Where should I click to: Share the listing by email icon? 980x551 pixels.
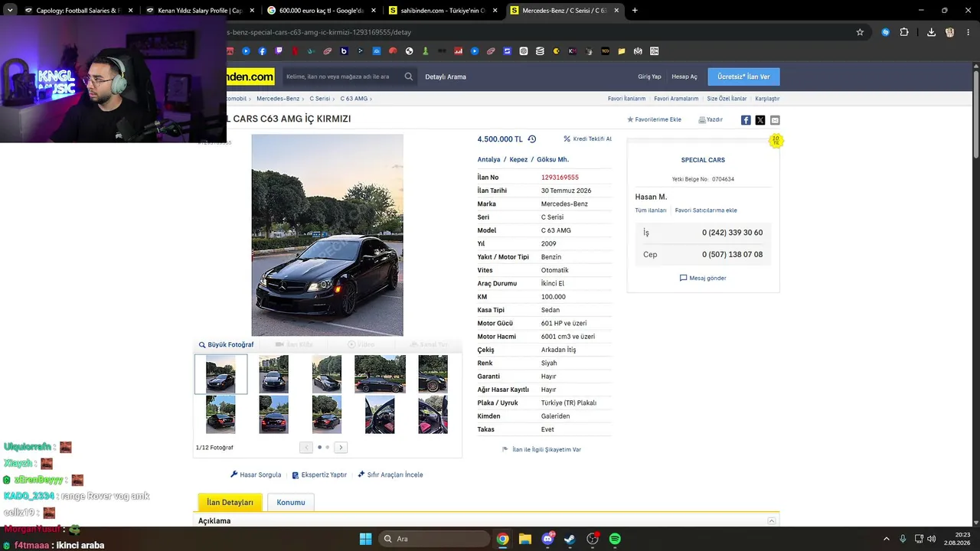(x=775, y=120)
